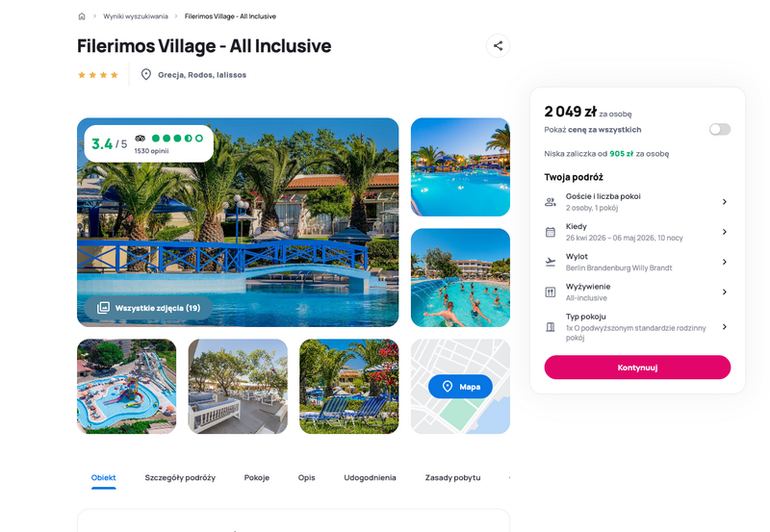The height and width of the screenshot is (532, 770).
Task: Go back to Wyniki wyszukiwania breadcrumb
Action: coord(136,16)
